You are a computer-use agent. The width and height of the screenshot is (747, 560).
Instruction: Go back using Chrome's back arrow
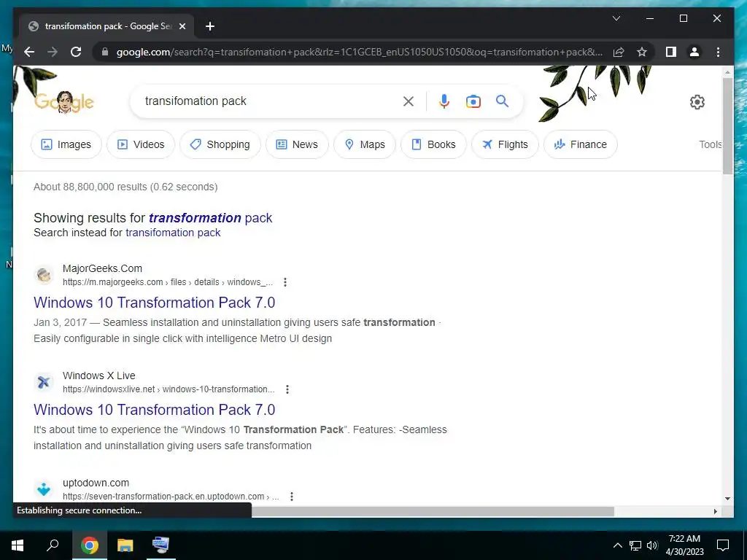coord(29,52)
